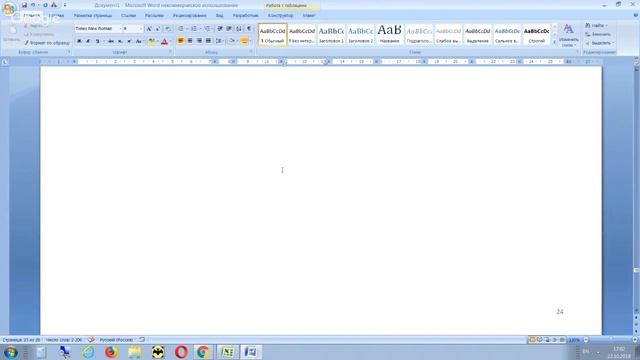Align text right
The height and width of the screenshot is (360, 640).
pos(199,41)
